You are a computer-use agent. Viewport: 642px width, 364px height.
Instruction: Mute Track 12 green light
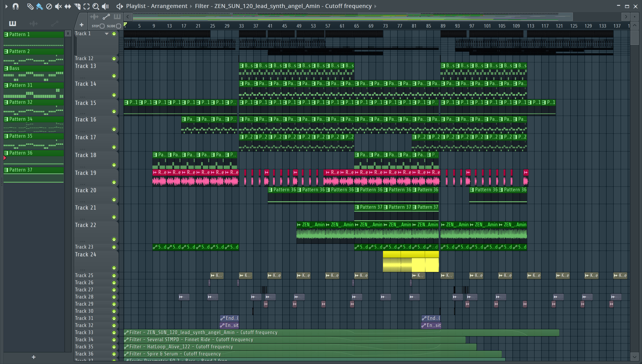click(x=114, y=59)
